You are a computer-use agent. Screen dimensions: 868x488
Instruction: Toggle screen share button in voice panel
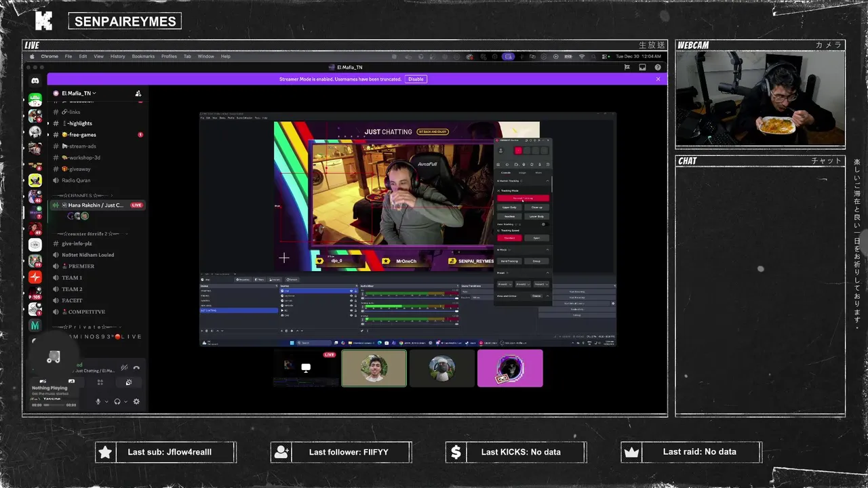[x=71, y=382]
